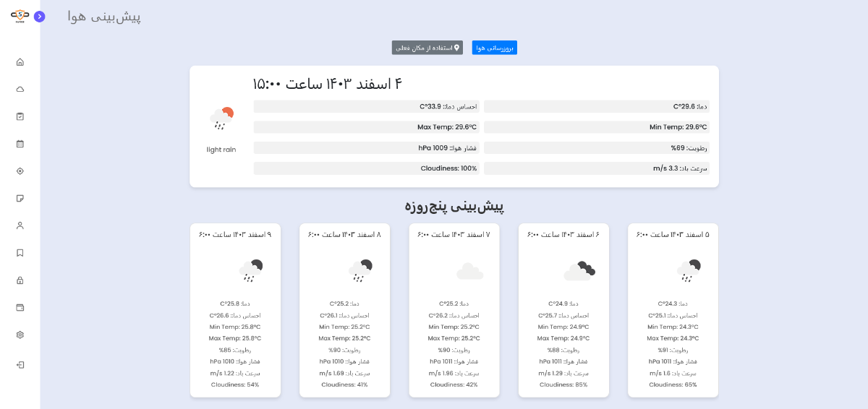Click the دما: 24.9°C value
The height and width of the screenshot is (409, 868).
click(x=563, y=303)
